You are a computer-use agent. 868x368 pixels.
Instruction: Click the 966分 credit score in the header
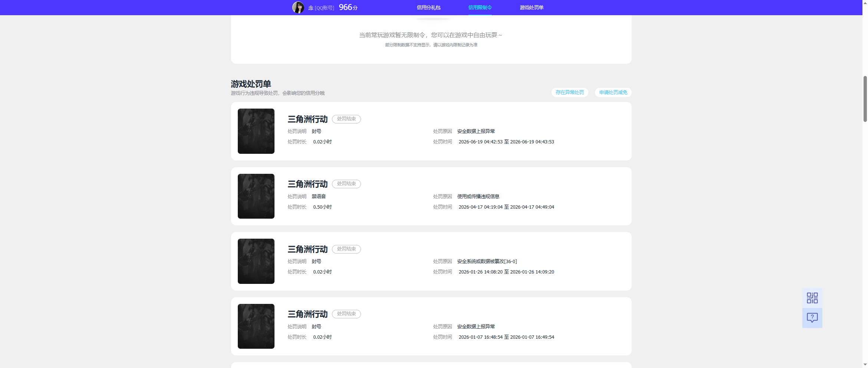(348, 7)
